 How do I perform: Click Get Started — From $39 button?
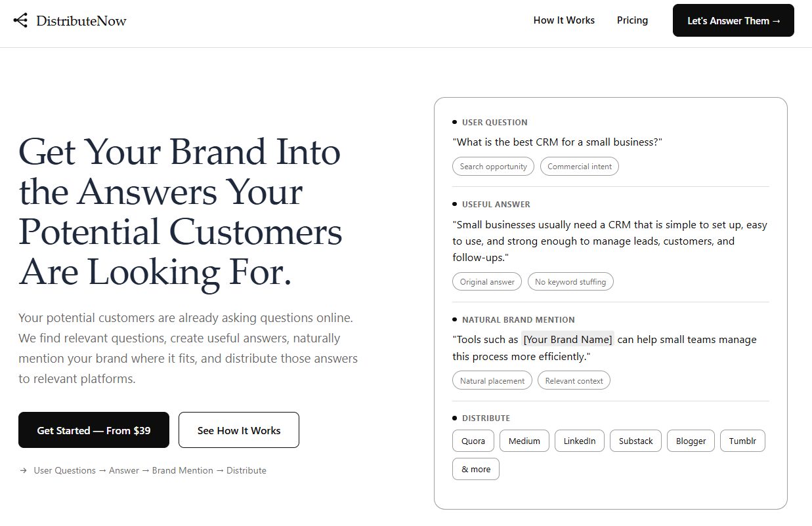(94, 430)
